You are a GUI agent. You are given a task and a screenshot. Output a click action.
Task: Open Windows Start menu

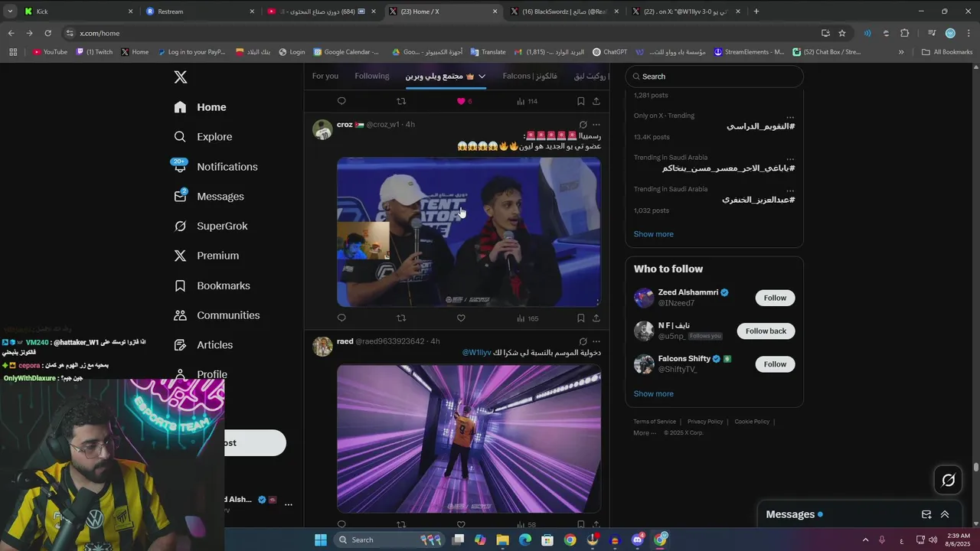[321, 540]
